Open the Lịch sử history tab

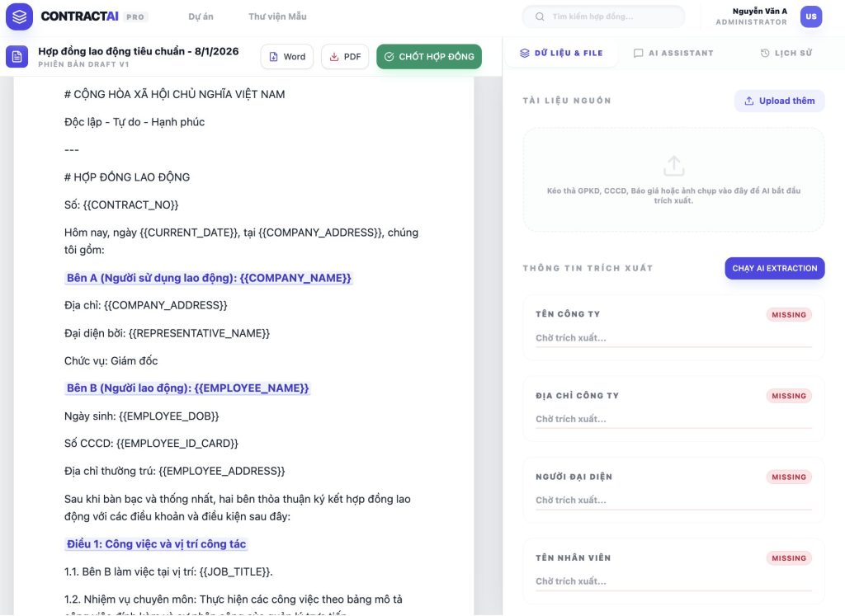pos(786,53)
